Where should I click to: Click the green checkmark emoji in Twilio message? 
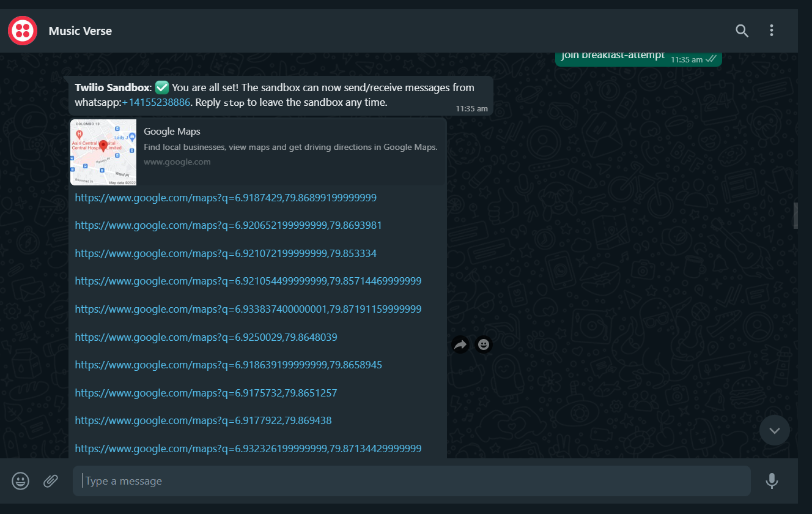click(x=162, y=88)
